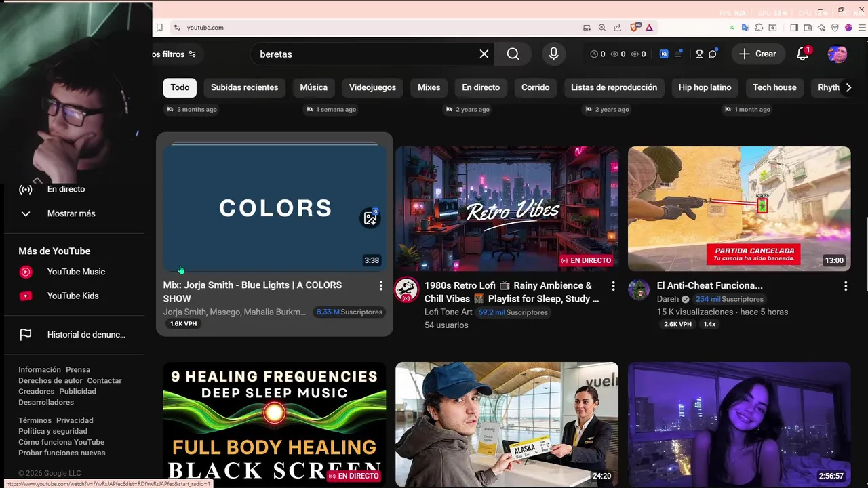Click the clock counter showing 0

pyautogui.click(x=597, y=54)
